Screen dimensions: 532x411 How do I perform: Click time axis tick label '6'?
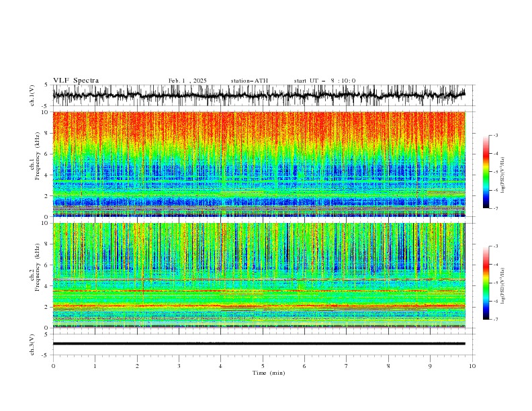pyautogui.click(x=305, y=366)
